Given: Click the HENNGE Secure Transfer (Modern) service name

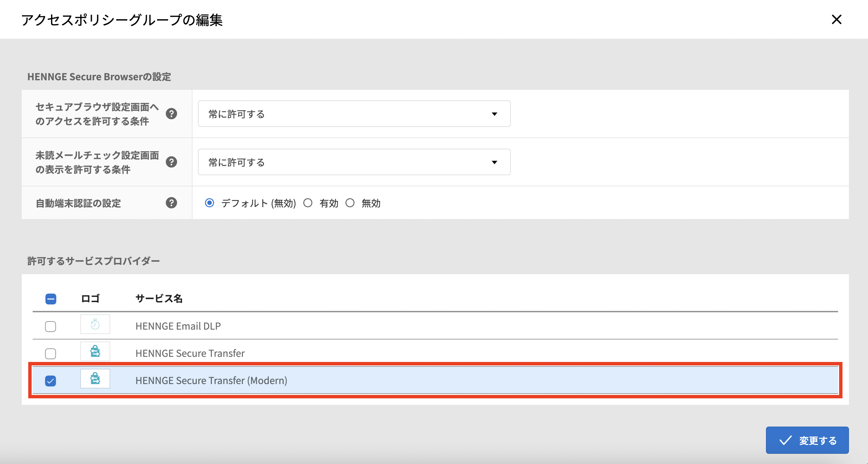Looking at the screenshot, I should pos(211,380).
